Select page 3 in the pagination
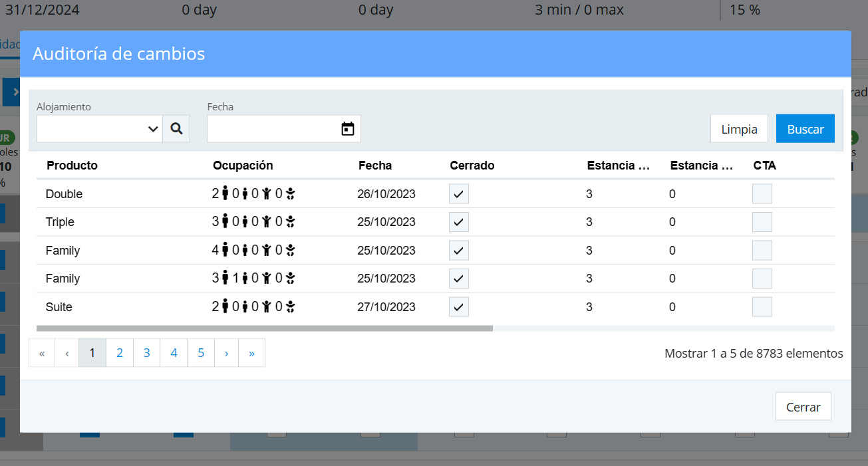The image size is (868, 466). point(147,353)
